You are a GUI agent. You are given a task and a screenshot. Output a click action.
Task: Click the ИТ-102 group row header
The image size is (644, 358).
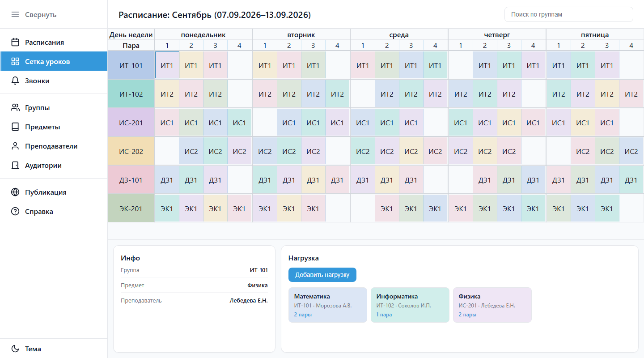click(131, 94)
